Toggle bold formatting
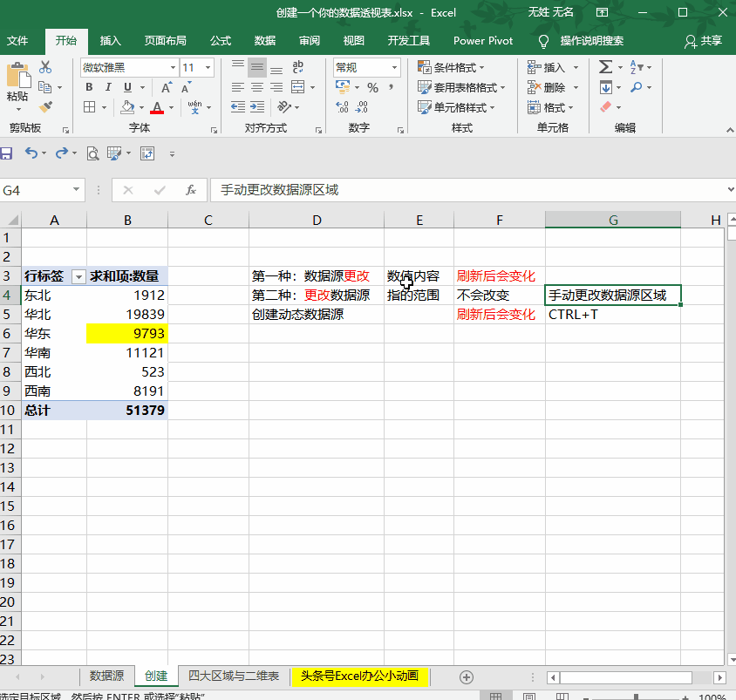The image size is (736, 700). click(x=89, y=87)
